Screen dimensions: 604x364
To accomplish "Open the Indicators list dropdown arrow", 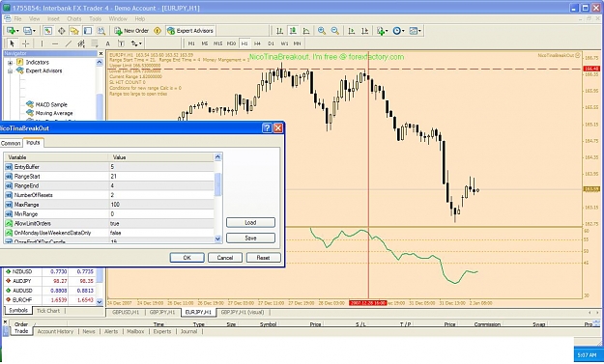I will 387,31.
